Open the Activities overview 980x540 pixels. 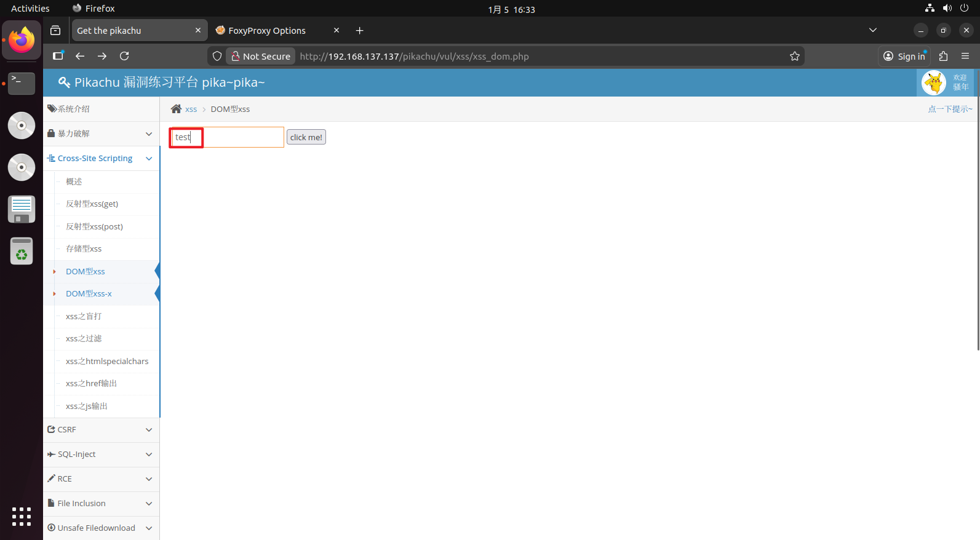click(30, 8)
